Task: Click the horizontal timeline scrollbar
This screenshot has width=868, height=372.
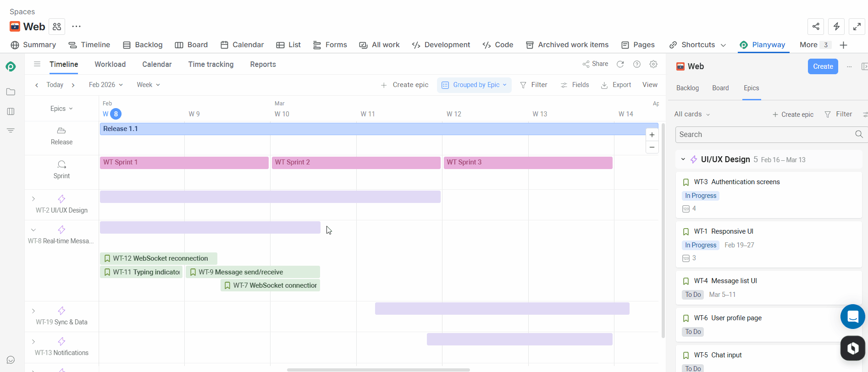Action: tap(378, 370)
